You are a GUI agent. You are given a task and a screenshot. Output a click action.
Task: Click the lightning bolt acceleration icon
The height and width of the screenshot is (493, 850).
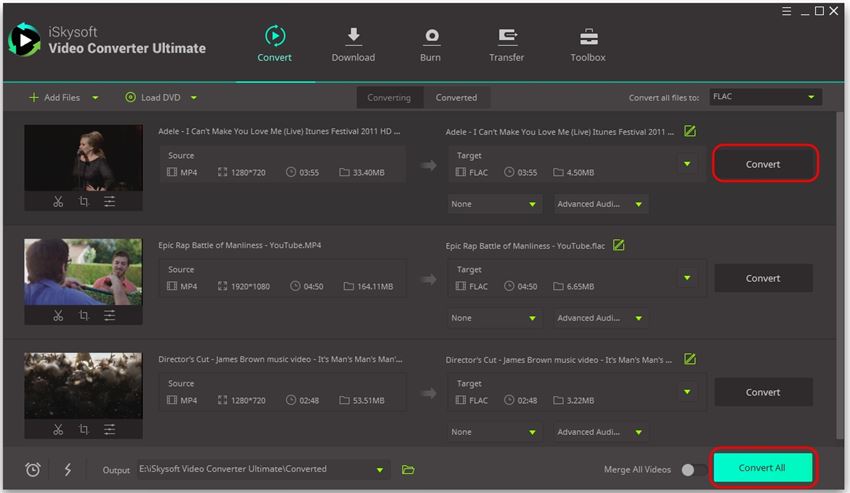(x=68, y=469)
